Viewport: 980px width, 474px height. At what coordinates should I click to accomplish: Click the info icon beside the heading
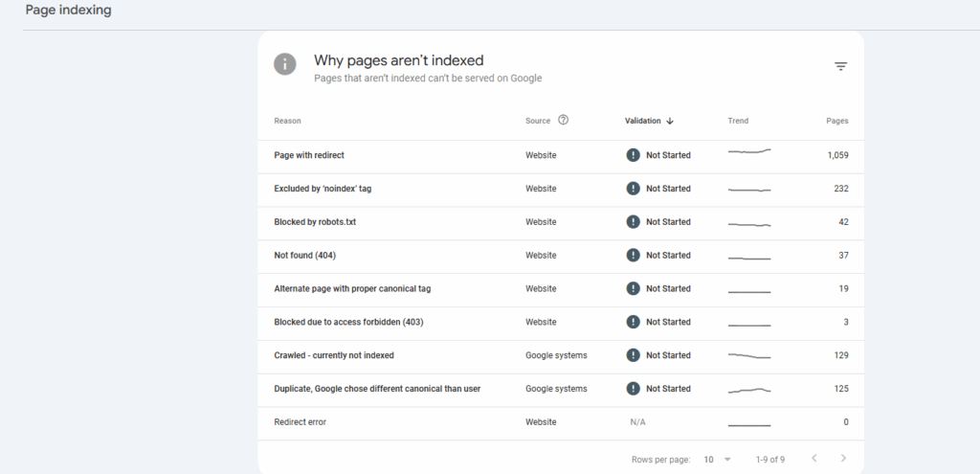[284, 64]
